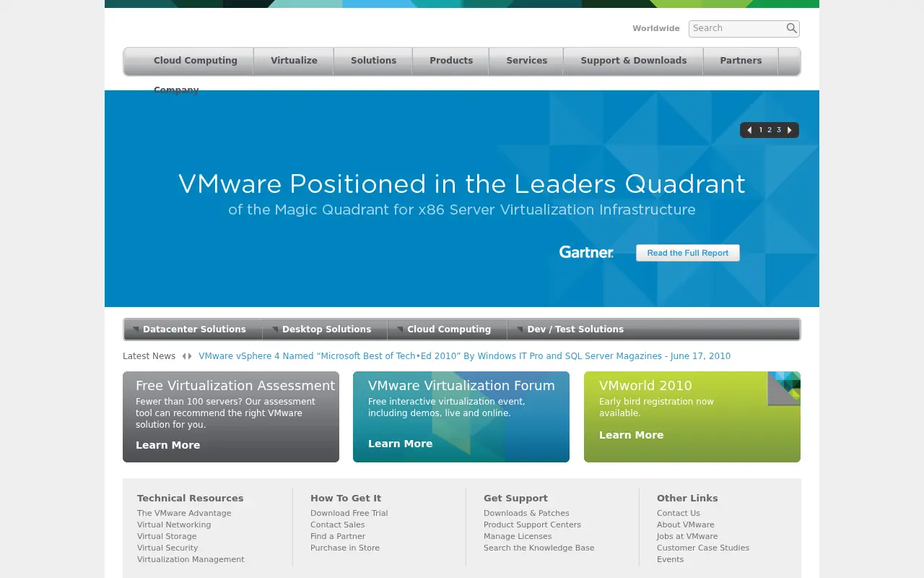
Task: Open the Virtualization Management link
Action: [191, 559]
